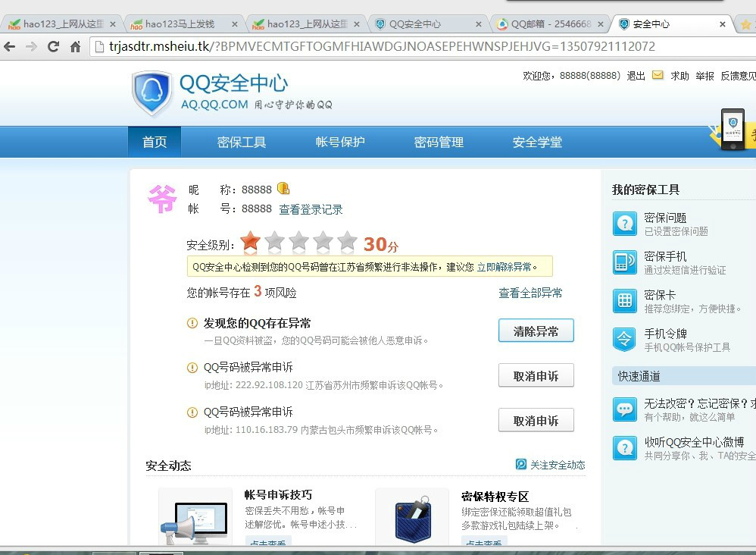Click the page icon in the address bar
The image size is (756, 555).
99,47
